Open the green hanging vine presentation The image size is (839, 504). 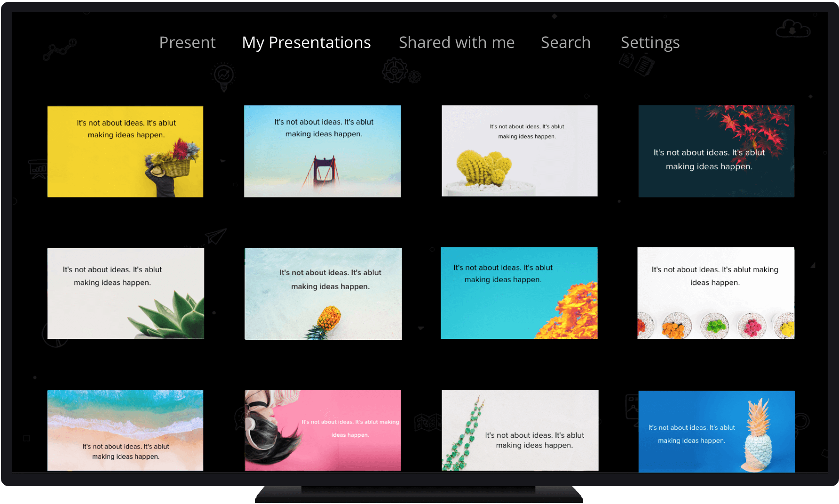coord(520,430)
